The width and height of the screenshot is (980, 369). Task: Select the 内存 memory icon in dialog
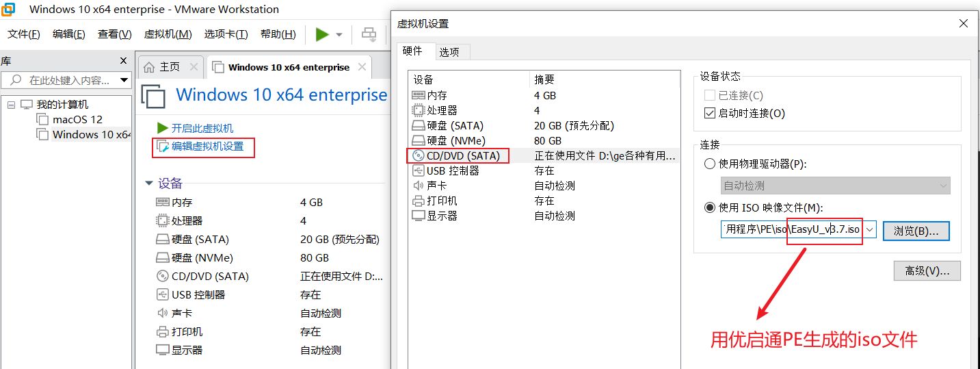418,96
